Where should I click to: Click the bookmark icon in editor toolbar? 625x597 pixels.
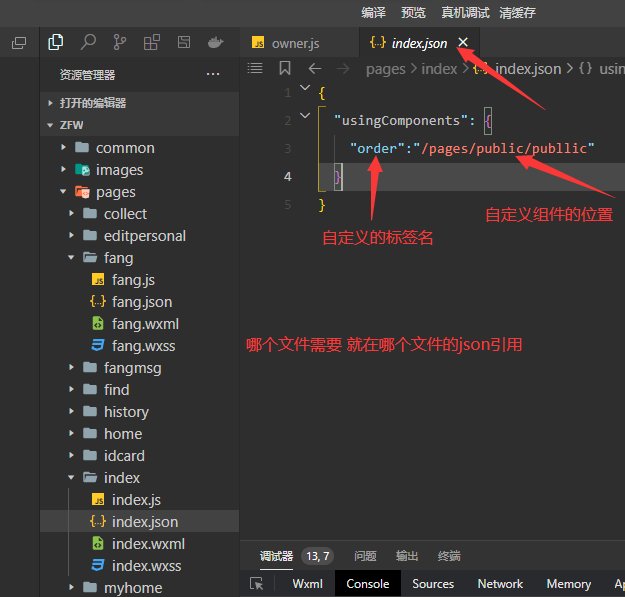[x=285, y=69]
